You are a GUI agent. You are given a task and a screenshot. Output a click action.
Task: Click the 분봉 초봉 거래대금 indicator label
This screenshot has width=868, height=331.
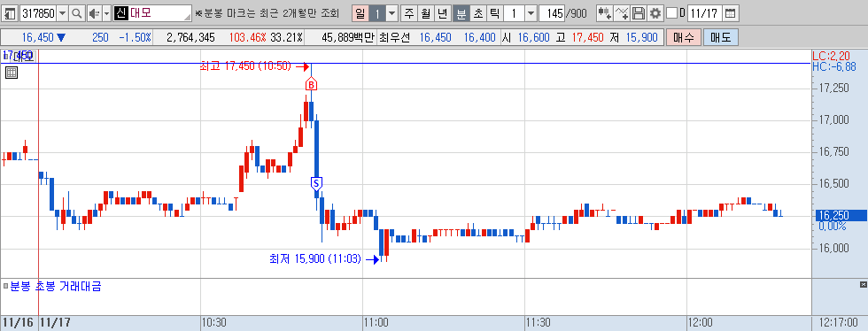(x=55, y=287)
